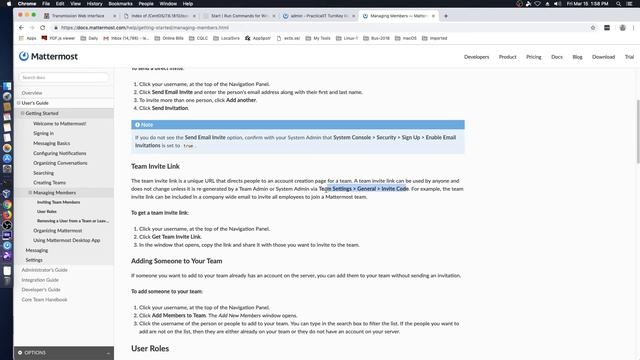Image resolution: width=640 pixels, height=360 pixels.
Task: Open Administrator's Guide in sidebar
Action: 44,270
